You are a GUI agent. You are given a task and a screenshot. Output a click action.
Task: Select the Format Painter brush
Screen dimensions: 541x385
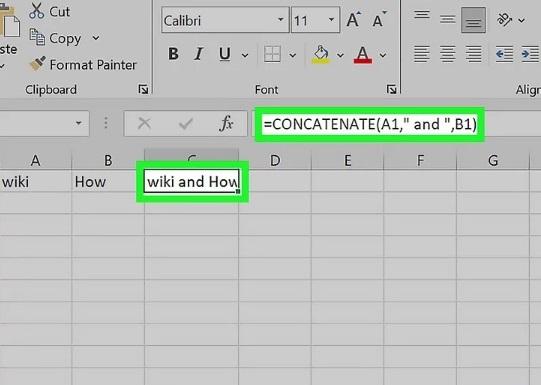point(38,64)
